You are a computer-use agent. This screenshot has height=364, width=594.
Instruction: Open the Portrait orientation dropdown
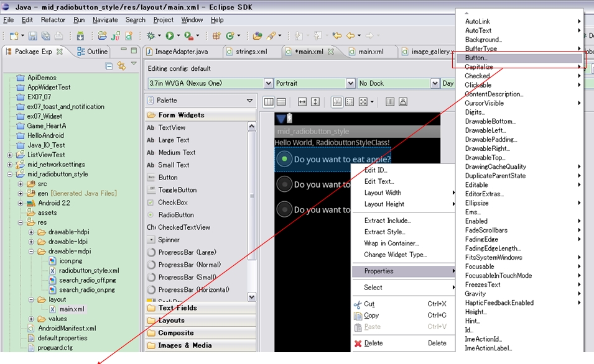pos(351,83)
